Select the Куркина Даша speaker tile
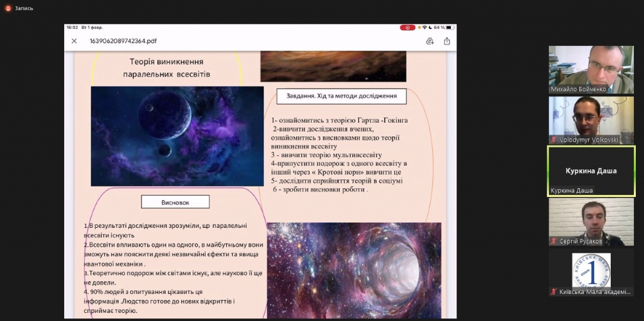The width and height of the screenshot is (644, 321). [591, 171]
